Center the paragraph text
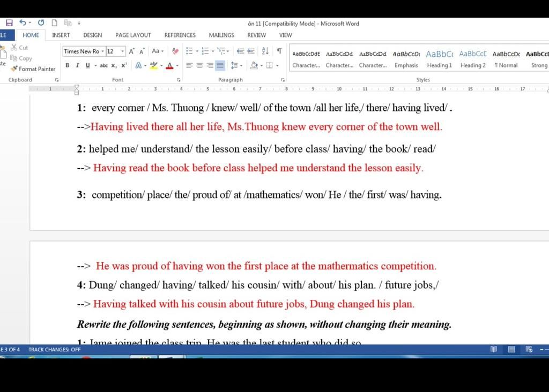 [x=199, y=65]
